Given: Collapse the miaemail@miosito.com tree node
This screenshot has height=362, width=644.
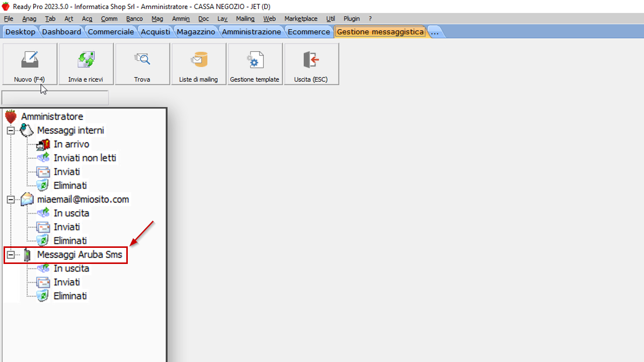Looking at the screenshot, I should [11, 200].
